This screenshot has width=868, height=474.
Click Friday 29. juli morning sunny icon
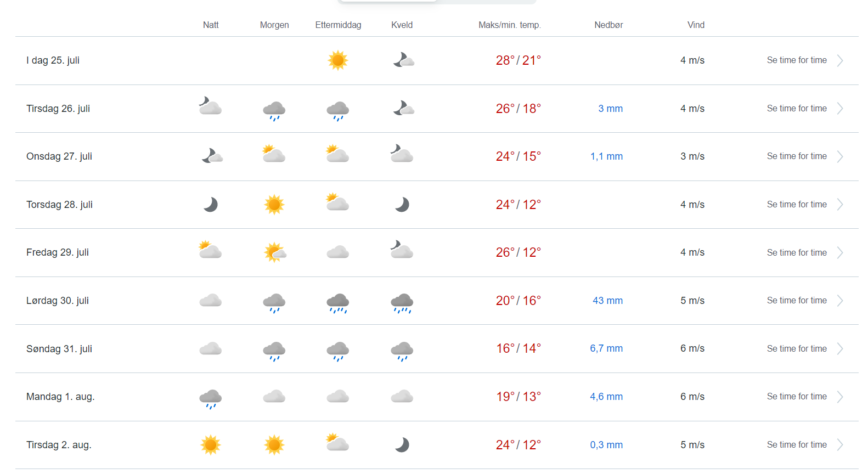275,252
